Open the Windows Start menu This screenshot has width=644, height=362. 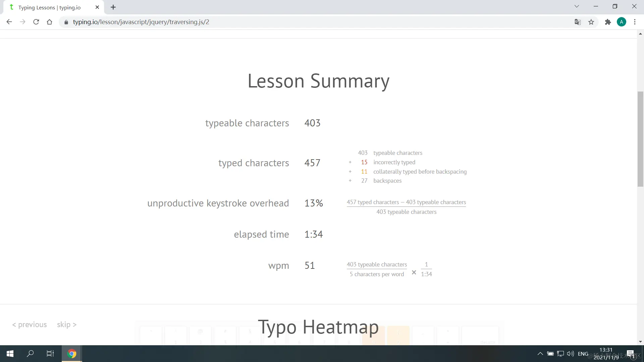pos(10,354)
